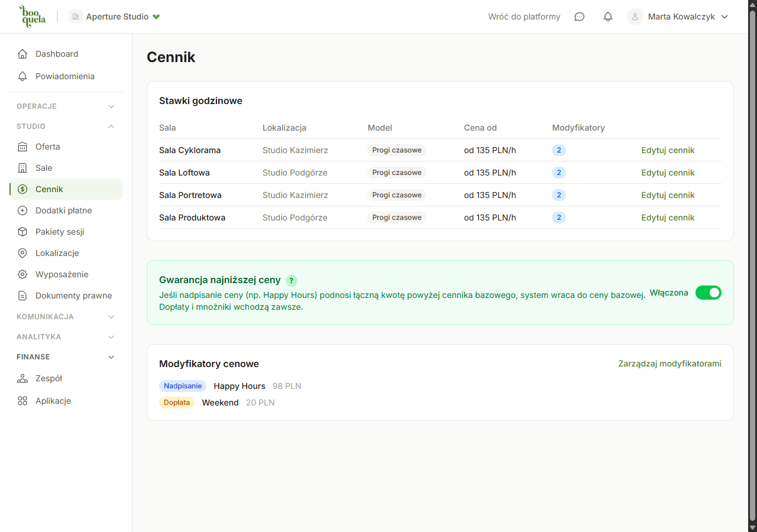Click the Lokalizacje pin icon
Image resolution: width=757 pixels, height=532 pixels.
point(22,253)
